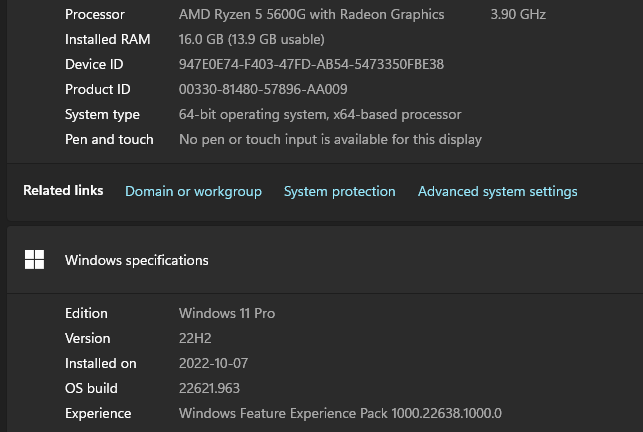Select the OS build label
The height and width of the screenshot is (432, 643).
(91, 389)
